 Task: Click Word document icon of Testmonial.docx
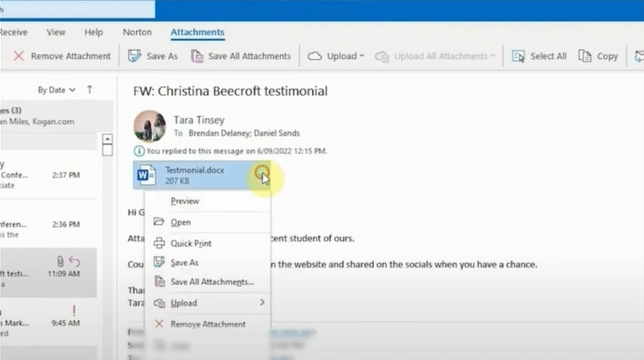(146, 175)
